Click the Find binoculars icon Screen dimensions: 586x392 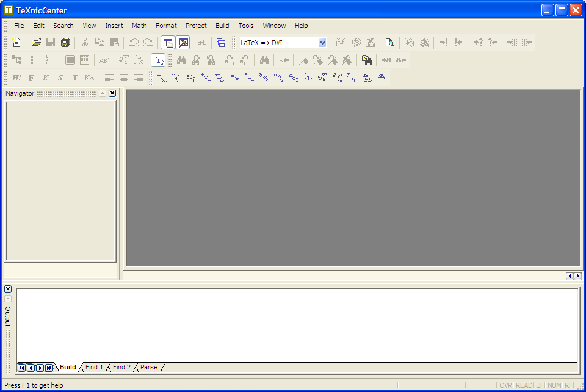182,60
